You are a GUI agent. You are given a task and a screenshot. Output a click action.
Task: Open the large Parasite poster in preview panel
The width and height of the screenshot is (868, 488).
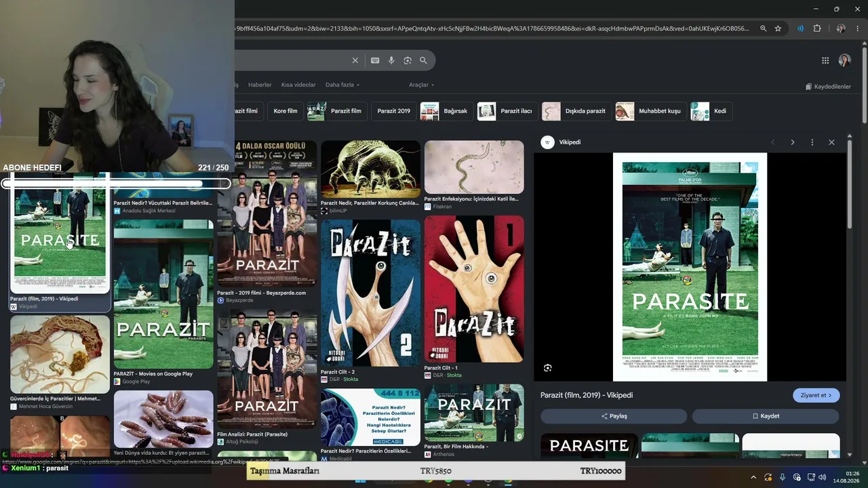click(x=690, y=267)
